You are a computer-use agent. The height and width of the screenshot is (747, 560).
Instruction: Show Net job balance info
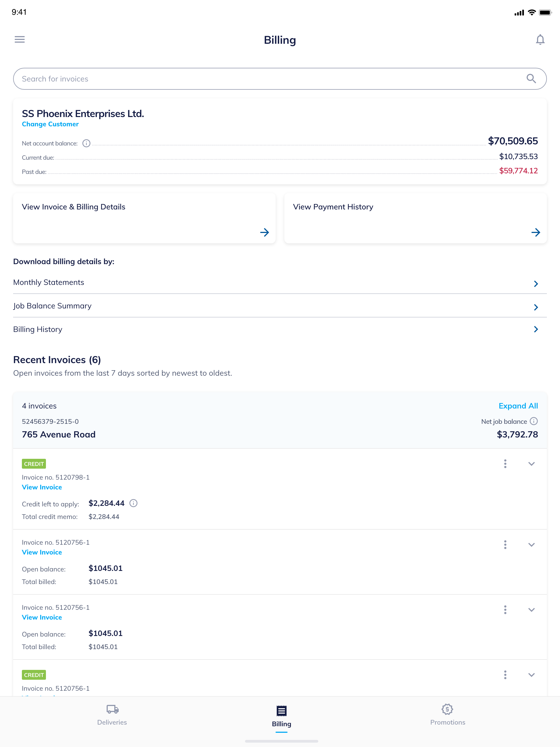coord(534,421)
